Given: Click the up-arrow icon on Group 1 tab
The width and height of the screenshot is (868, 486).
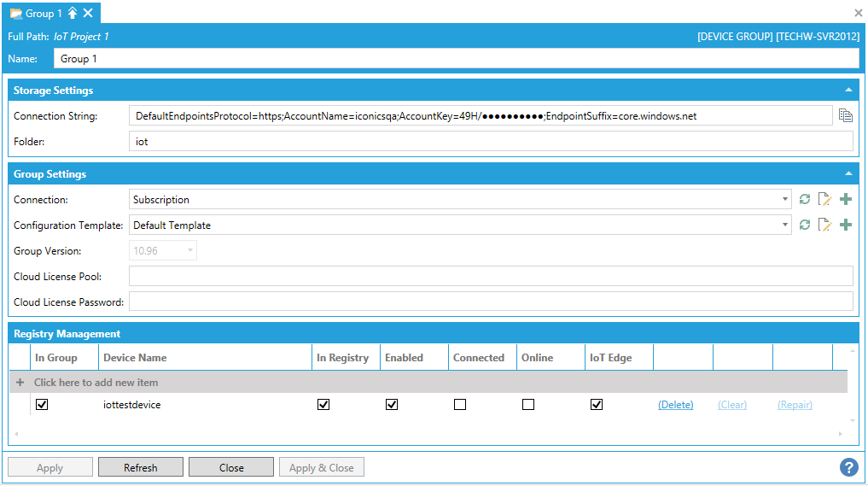Looking at the screenshot, I should 73,13.
